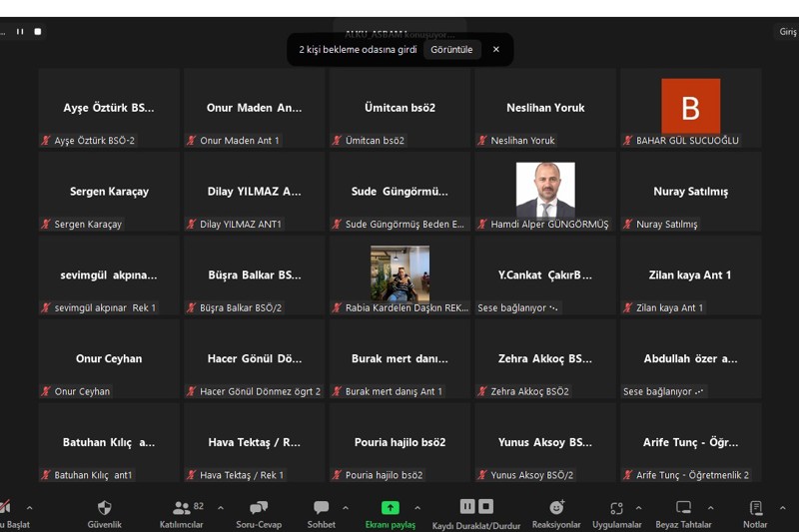This screenshot has height=532, width=799.
Task: Expand the arrow next to Ekranı paylaş
Action: point(417,508)
